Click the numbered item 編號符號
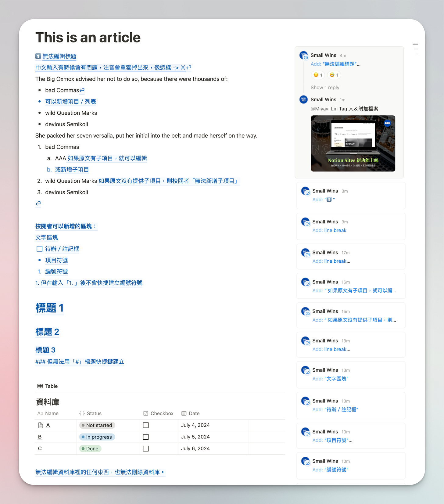Image resolution: width=444 pixels, height=504 pixels. coord(56,272)
